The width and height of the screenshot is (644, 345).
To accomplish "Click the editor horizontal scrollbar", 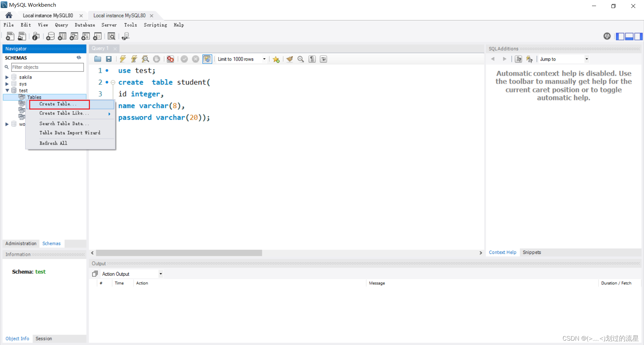I will 179,253.
